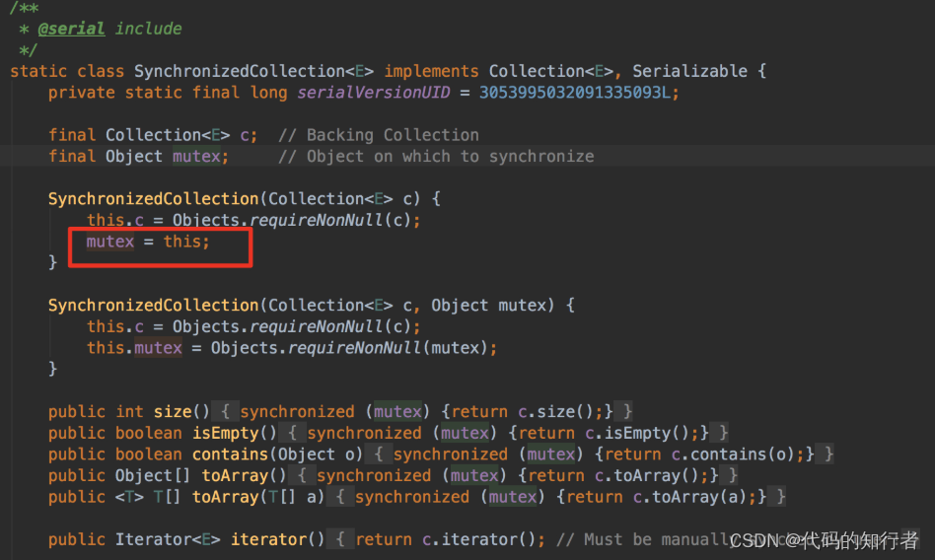The image size is (935, 560).
Task: Click the 'c.isEmpty()' call
Action: [x=637, y=433]
